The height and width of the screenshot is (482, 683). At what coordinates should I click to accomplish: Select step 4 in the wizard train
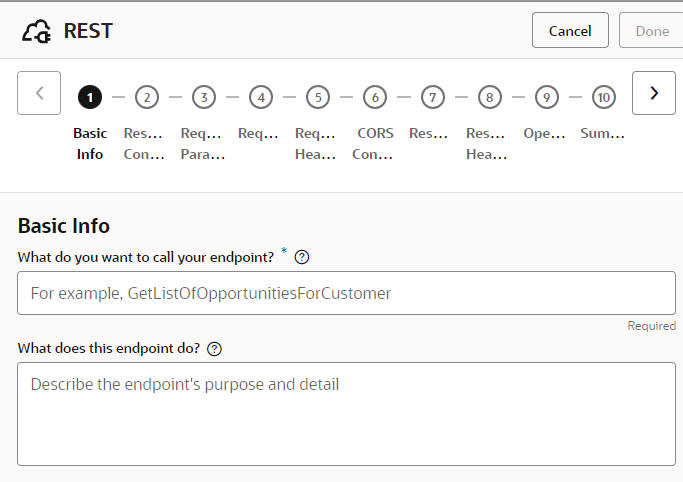point(261,97)
